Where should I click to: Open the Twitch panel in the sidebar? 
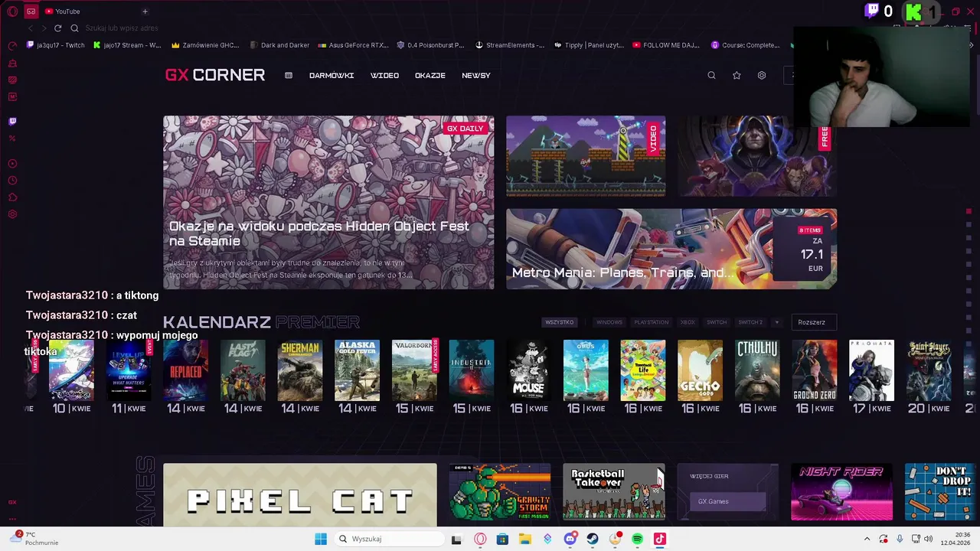coord(12,121)
